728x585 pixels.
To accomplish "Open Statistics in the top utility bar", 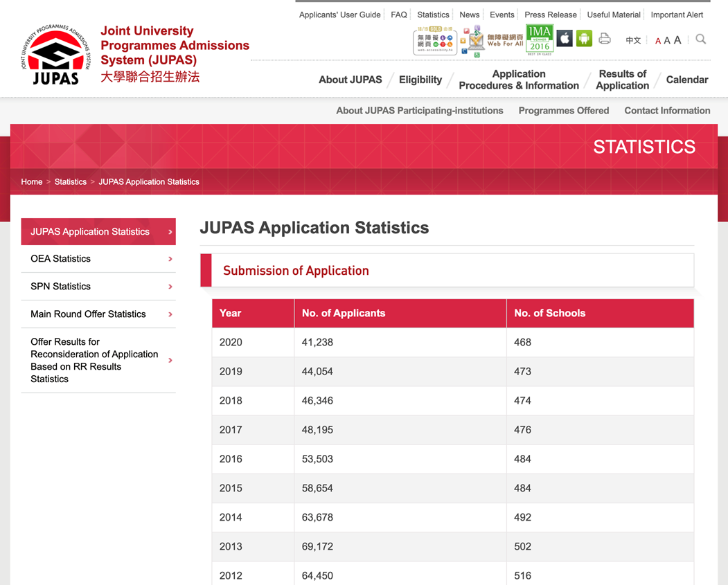I will tap(433, 15).
